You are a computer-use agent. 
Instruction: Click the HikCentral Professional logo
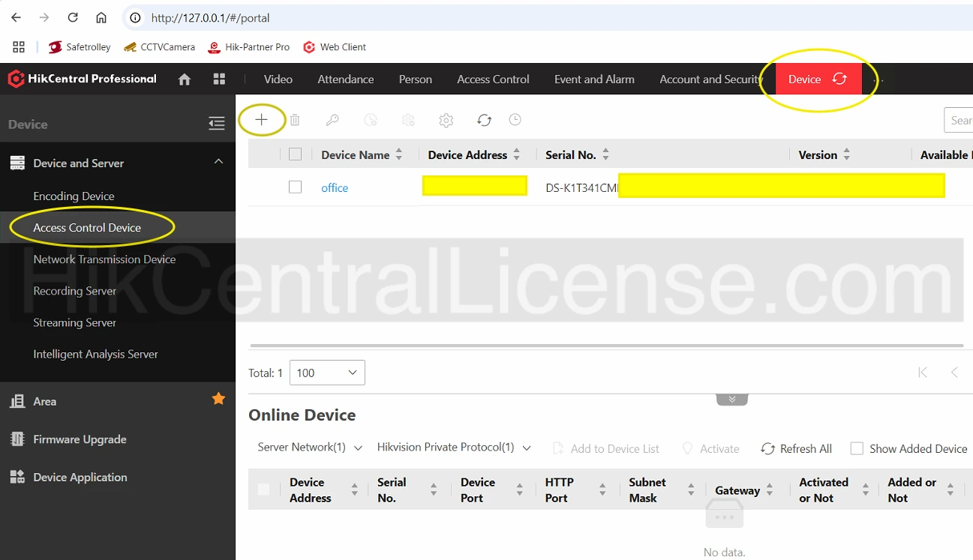82,79
